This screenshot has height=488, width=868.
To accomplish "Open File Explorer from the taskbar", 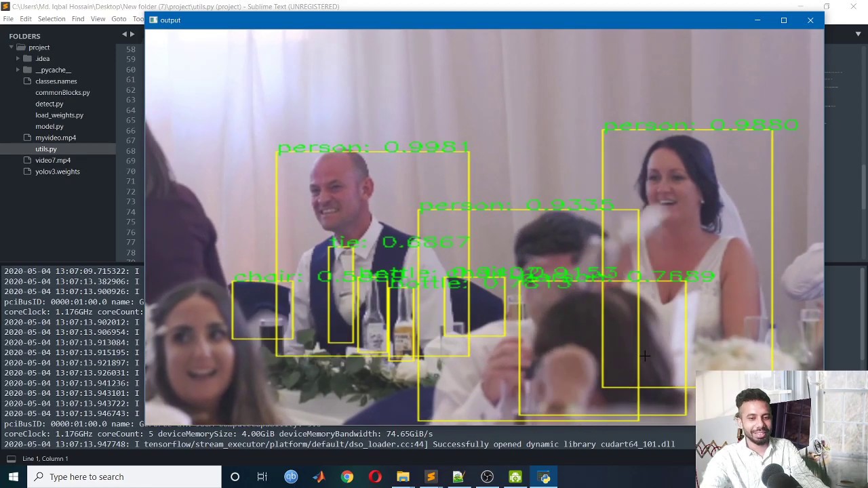I will (403, 476).
